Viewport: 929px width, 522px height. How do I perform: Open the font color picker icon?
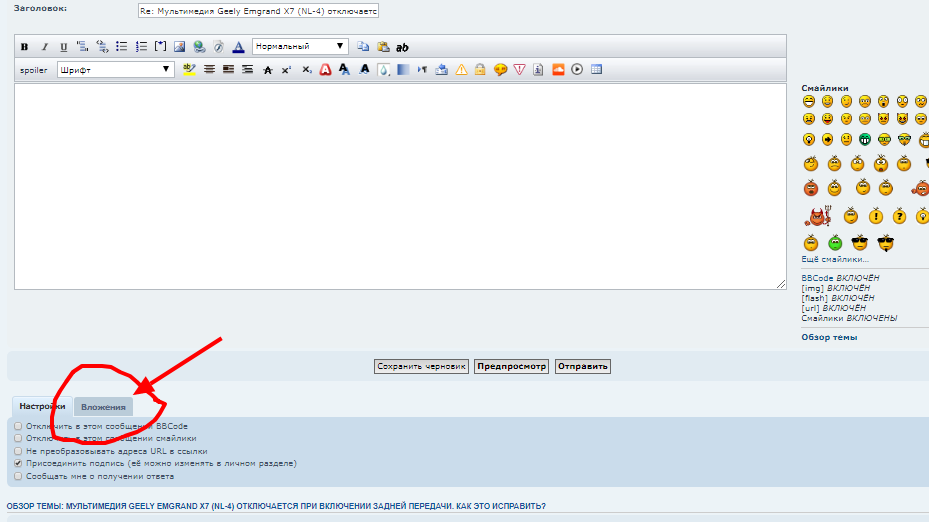(x=238, y=47)
